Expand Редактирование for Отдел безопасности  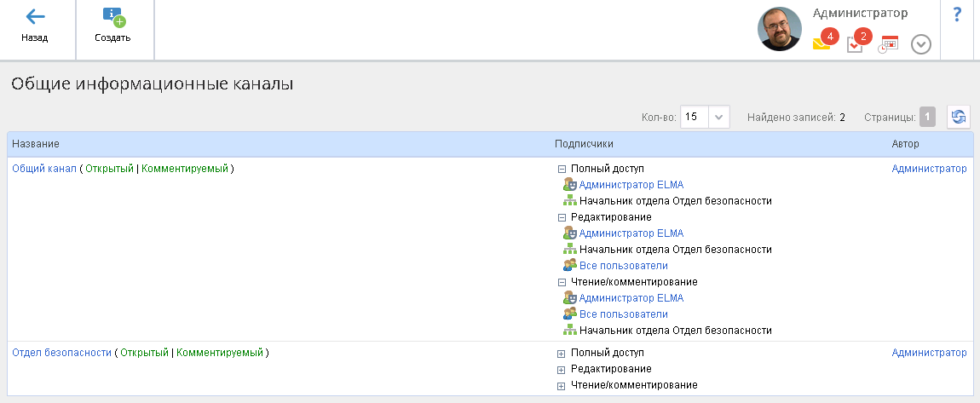[562, 369]
